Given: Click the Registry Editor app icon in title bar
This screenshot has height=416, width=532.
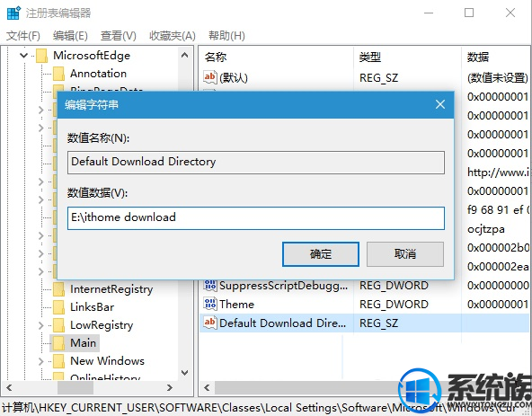Looking at the screenshot, I should coord(13,13).
